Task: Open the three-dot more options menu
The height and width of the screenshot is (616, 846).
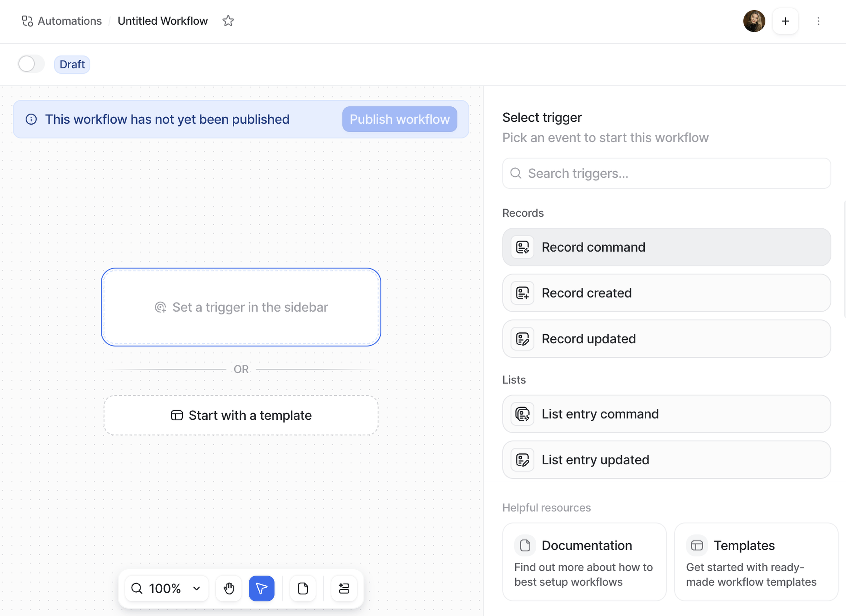Action: tap(818, 21)
